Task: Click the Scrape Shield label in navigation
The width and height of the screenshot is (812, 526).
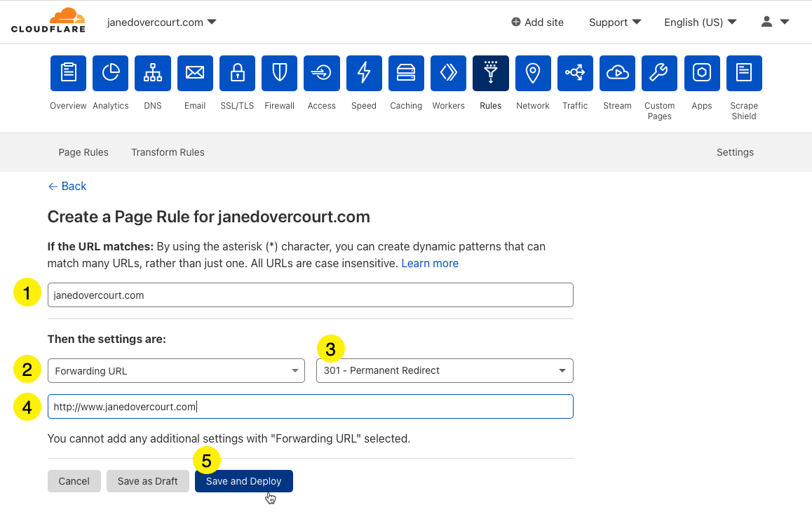Action: [744, 111]
